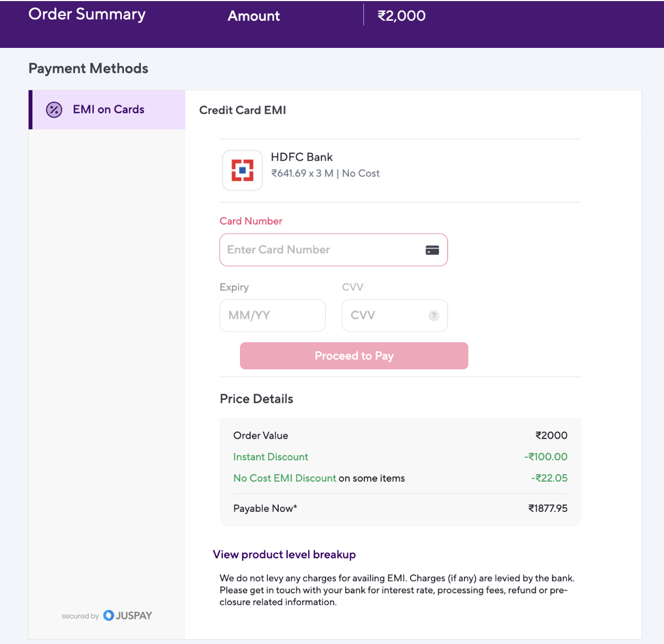The width and height of the screenshot is (664, 644).
Task: Click the Order Value ₹2000 amount
Action: click(551, 435)
